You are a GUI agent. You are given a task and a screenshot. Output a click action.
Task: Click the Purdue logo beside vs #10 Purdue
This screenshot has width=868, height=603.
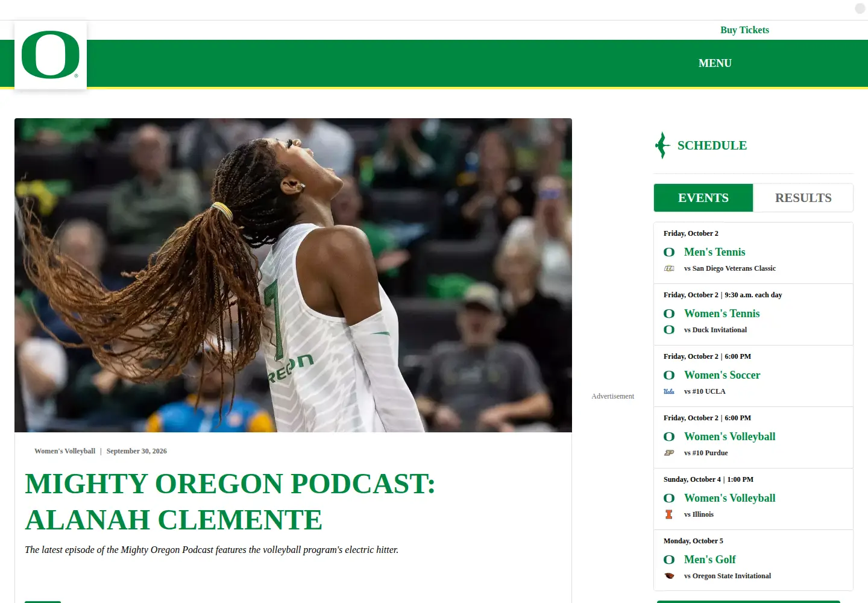tap(669, 453)
